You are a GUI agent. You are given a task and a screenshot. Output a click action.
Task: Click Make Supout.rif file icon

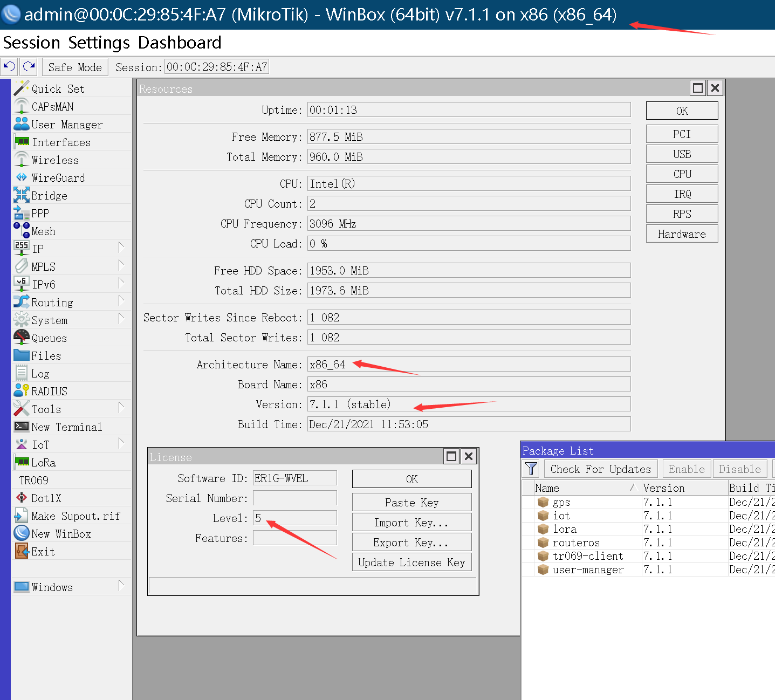21,516
